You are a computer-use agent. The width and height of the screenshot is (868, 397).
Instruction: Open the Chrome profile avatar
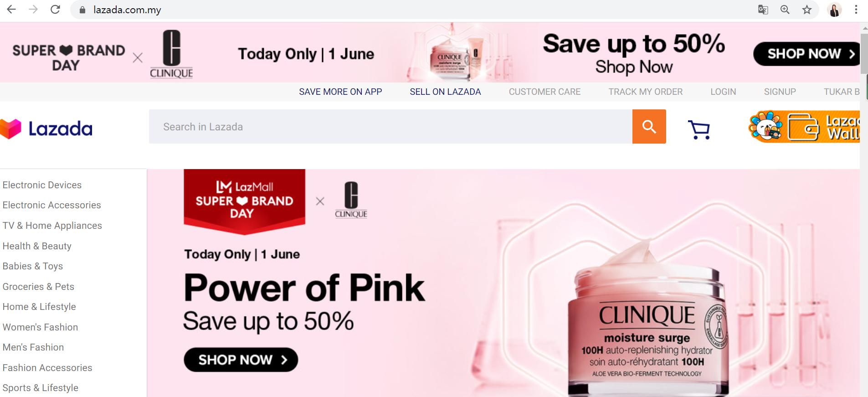pyautogui.click(x=835, y=10)
